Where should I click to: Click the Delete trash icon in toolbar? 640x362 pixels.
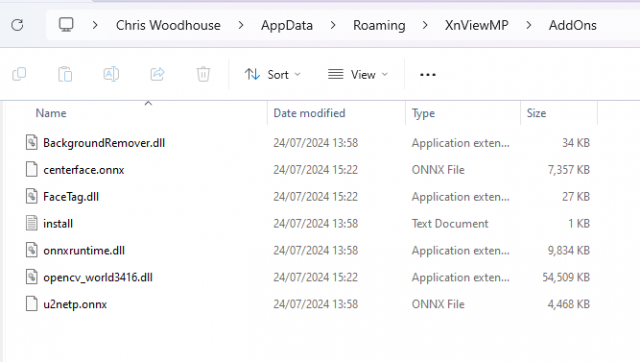(x=203, y=74)
